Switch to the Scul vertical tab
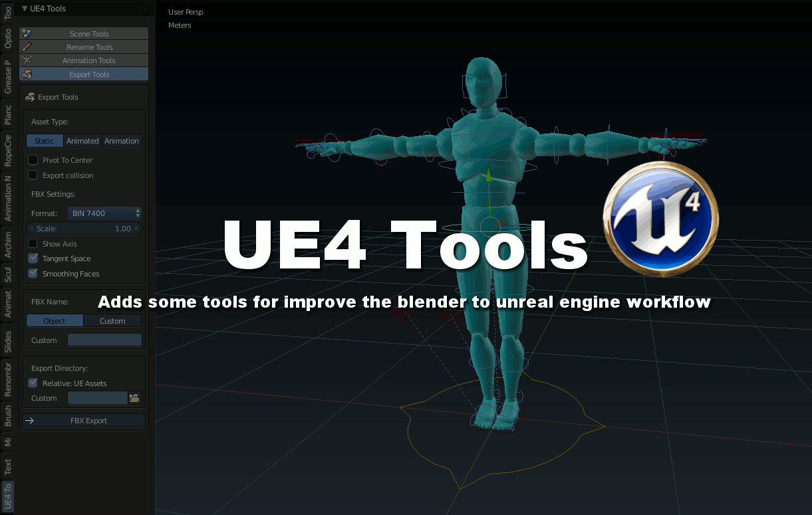Screen dimensions: 812x515 (8, 274)
